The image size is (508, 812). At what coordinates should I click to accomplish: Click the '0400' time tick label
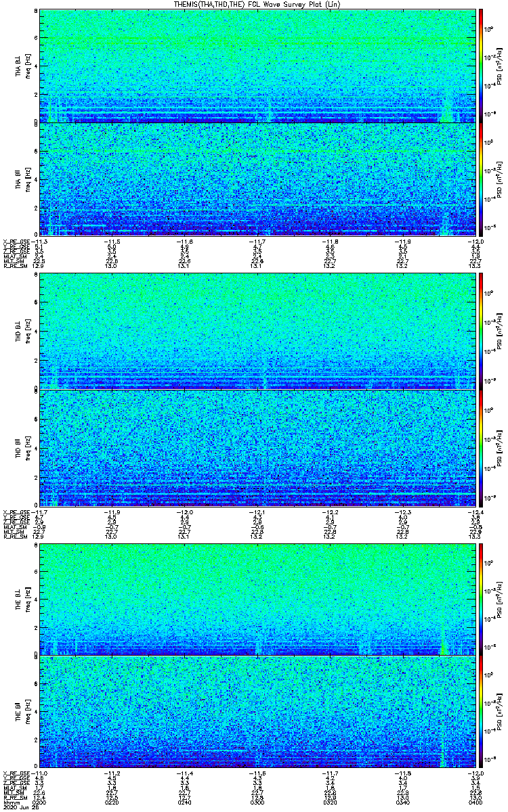click(476, 802)
